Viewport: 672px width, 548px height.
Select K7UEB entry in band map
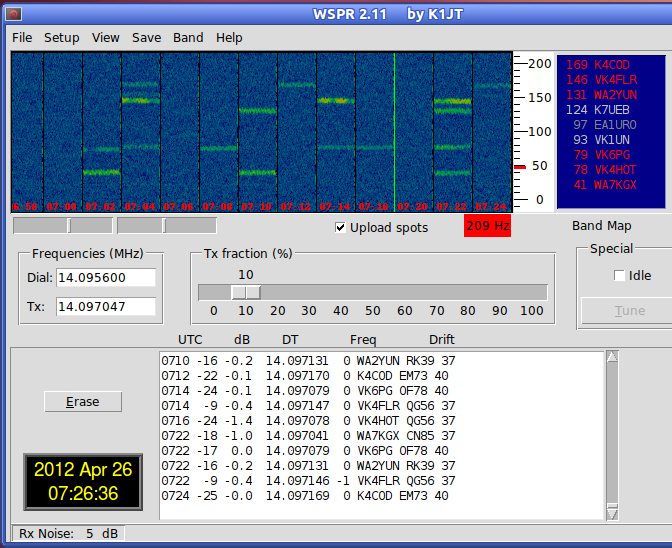(x=598, y=110)
